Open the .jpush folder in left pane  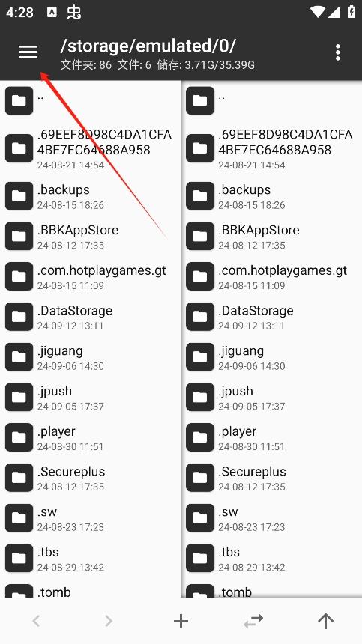(x=91, y=398)
